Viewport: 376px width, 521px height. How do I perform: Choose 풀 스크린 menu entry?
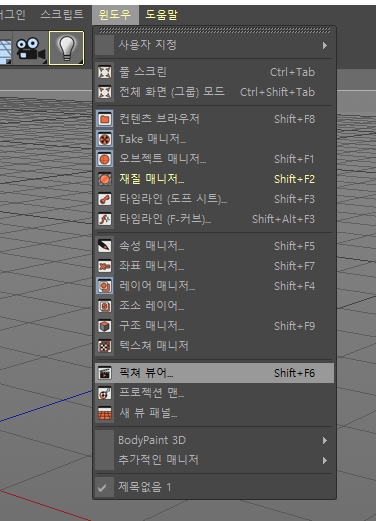215,72
